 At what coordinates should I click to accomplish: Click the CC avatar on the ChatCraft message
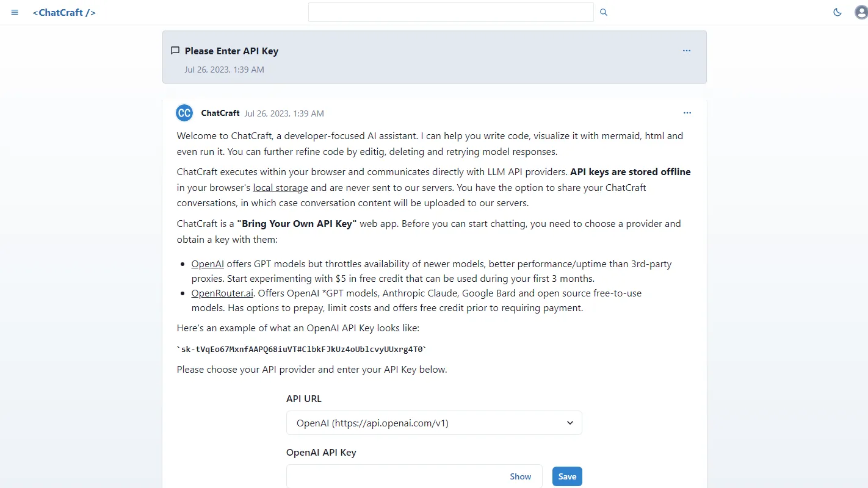[x=184, y=113]
